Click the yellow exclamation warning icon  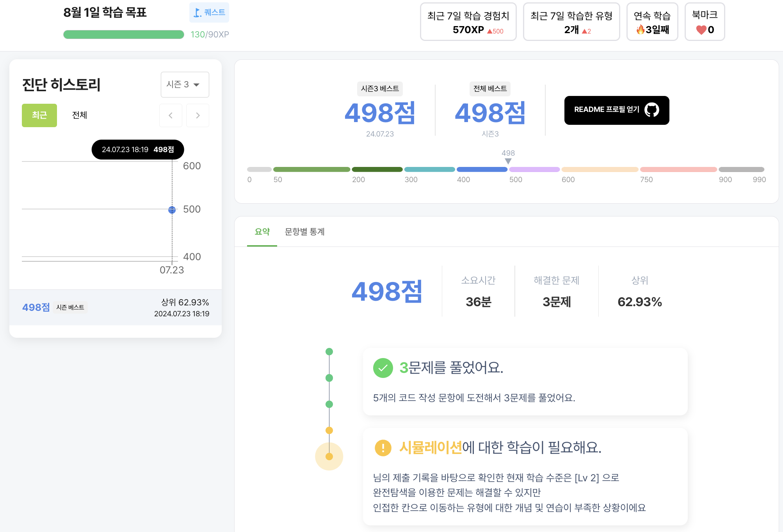click(x=383, y=448)
